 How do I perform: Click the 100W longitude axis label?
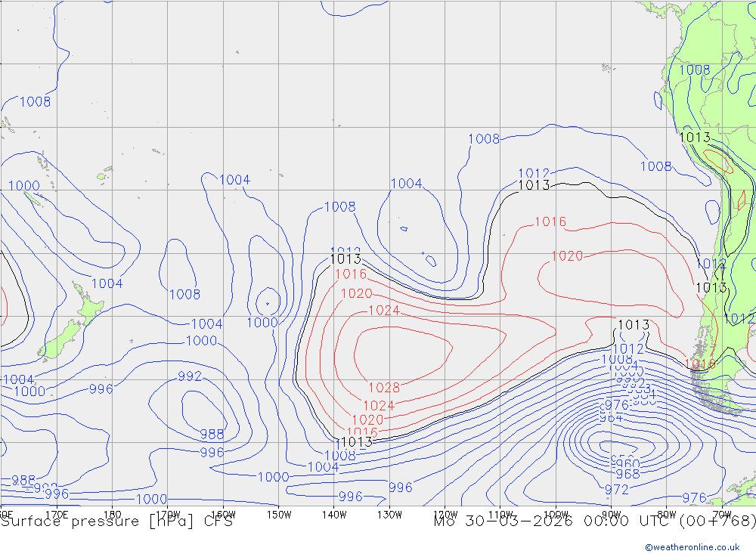pos(556,515)
